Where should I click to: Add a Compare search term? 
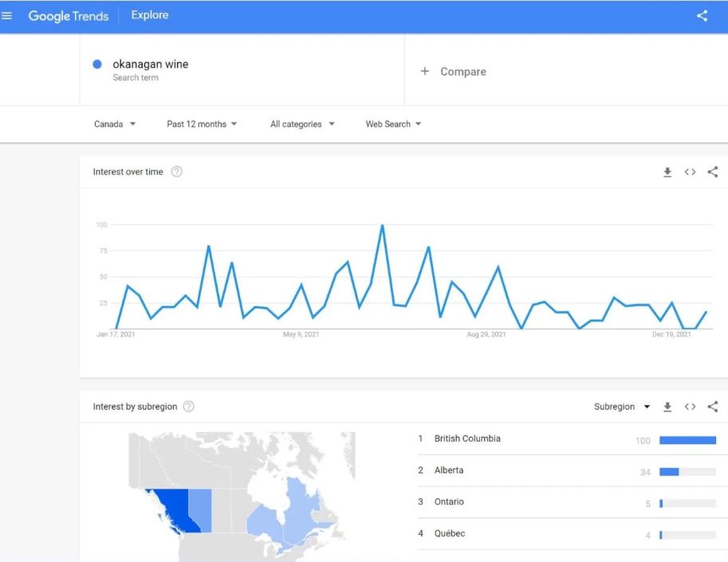tap(453, 72)
